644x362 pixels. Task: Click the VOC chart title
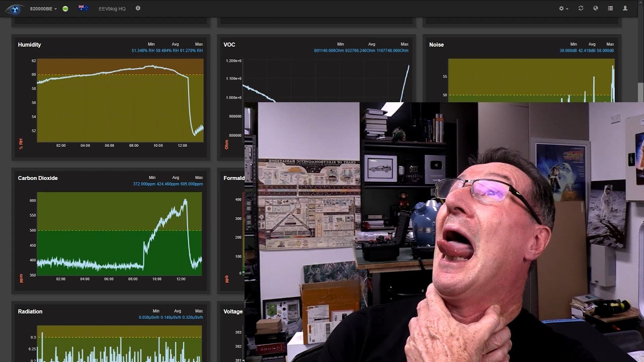[229, 45]
